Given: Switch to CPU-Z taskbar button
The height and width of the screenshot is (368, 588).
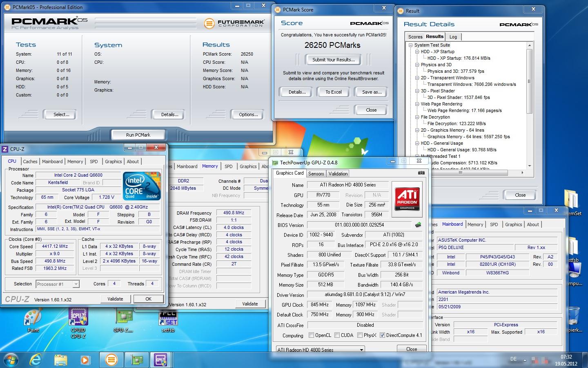Looking at the screenshot, I should [x=161, y=360].
